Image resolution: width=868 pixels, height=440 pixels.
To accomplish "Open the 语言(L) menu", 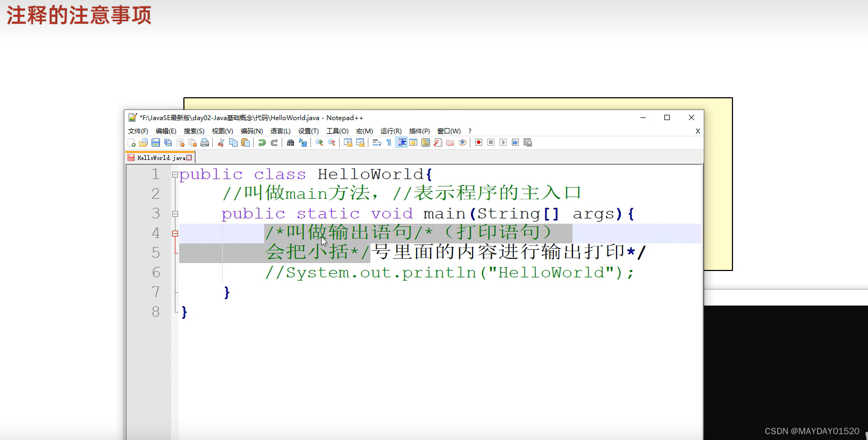I will click(x=280, y=131).
